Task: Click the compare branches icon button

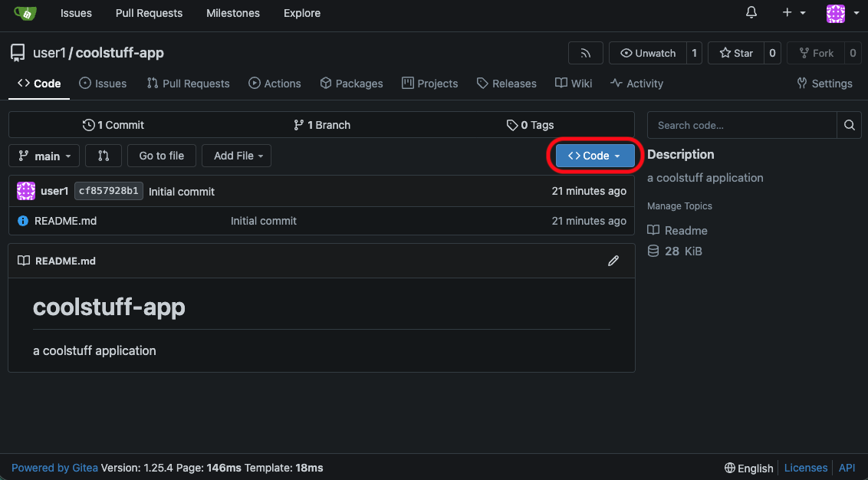Action: point(104,156)
